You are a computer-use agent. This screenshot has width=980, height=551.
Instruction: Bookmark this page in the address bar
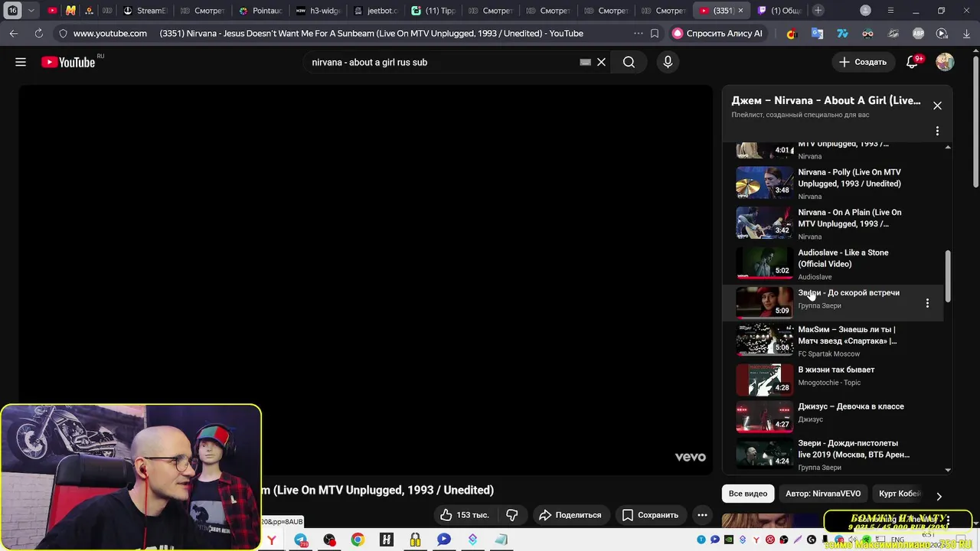click(655, 34)
